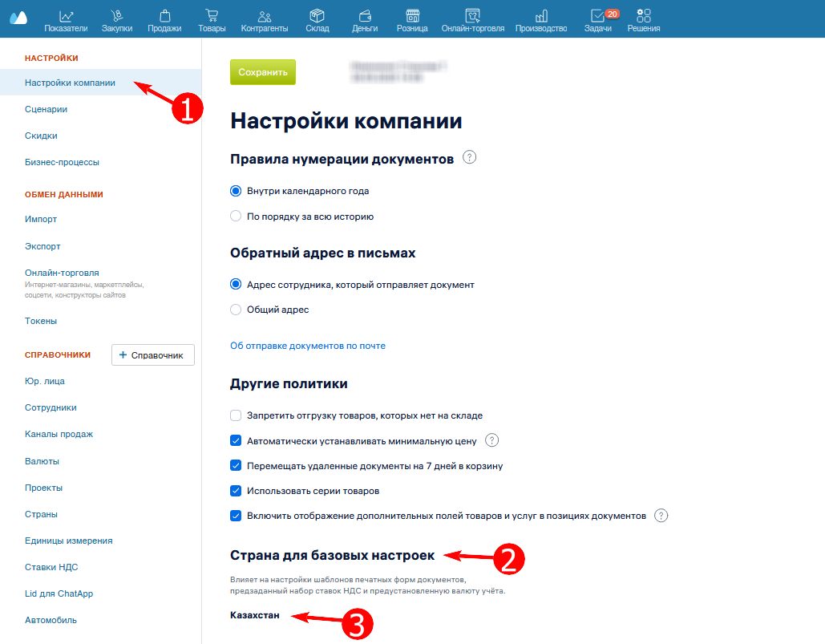825x644 pixels.
Task: Open the Розница section icon
Action: pyautogui.click(x=412, y=16)
